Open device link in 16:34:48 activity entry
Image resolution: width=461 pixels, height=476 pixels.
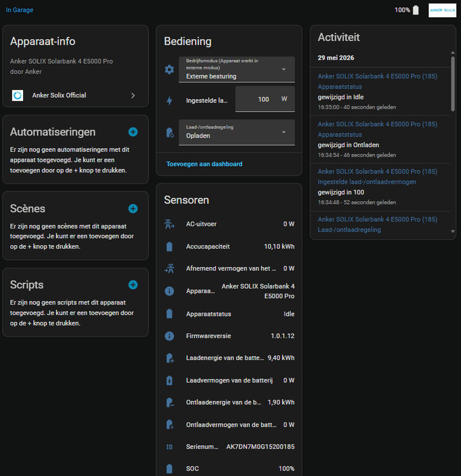378,171
